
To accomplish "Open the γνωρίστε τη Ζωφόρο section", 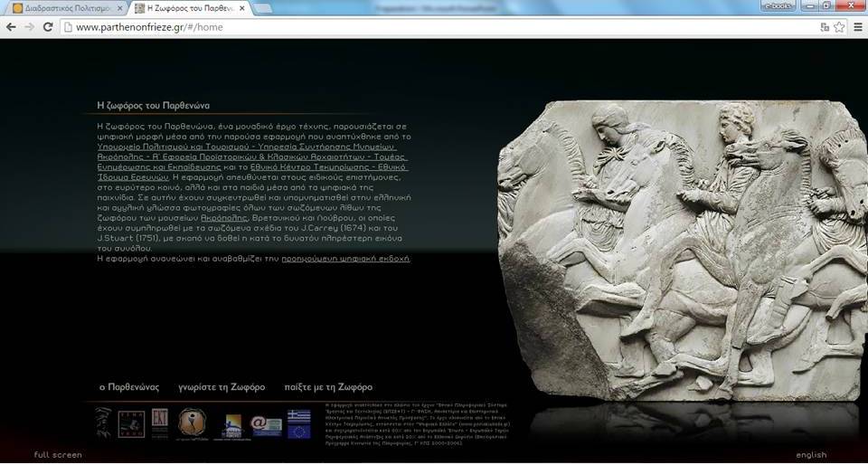I will [222, 387].
